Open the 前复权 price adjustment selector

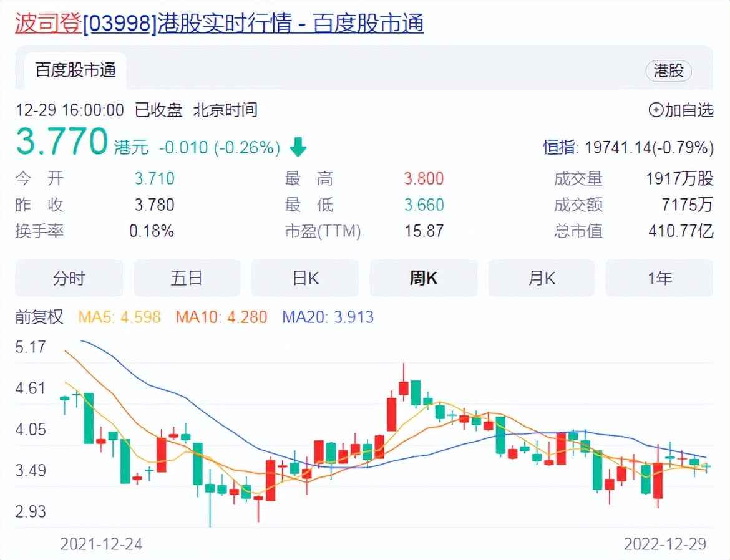pos(40,317)
